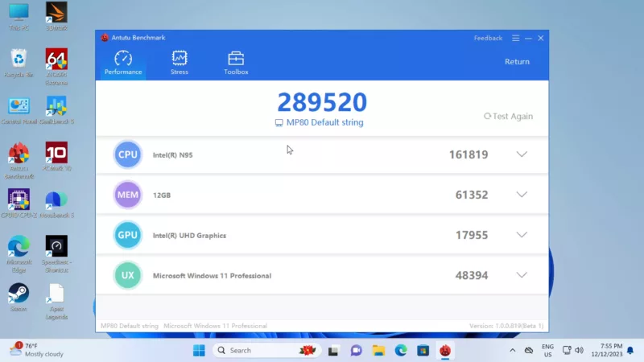Open the clock and date flyout

[x=607, y=351]
